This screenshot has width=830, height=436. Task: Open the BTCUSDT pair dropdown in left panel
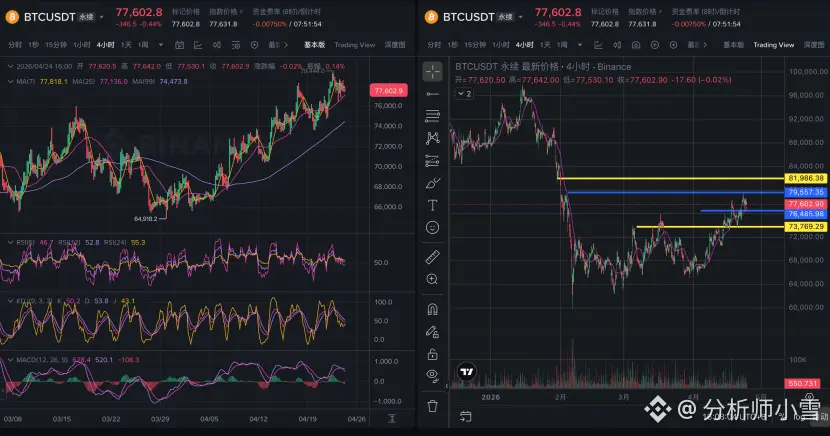click(102, 17)
